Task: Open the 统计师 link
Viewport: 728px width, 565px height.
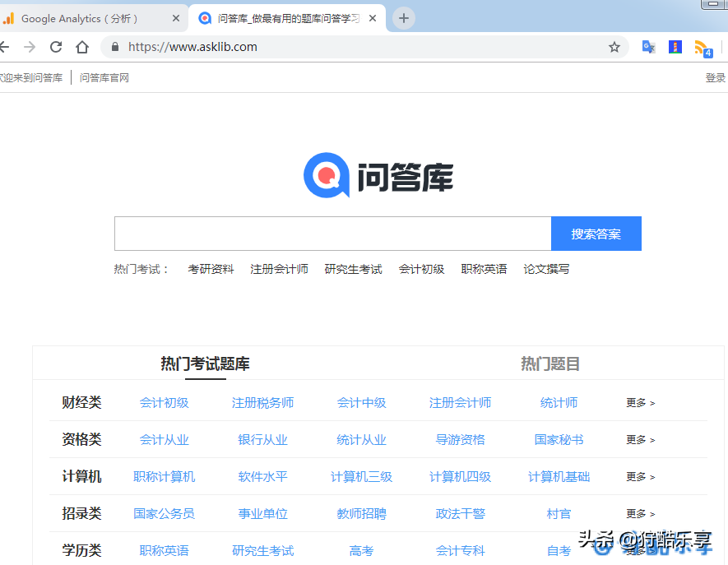Action: [559, 402]
